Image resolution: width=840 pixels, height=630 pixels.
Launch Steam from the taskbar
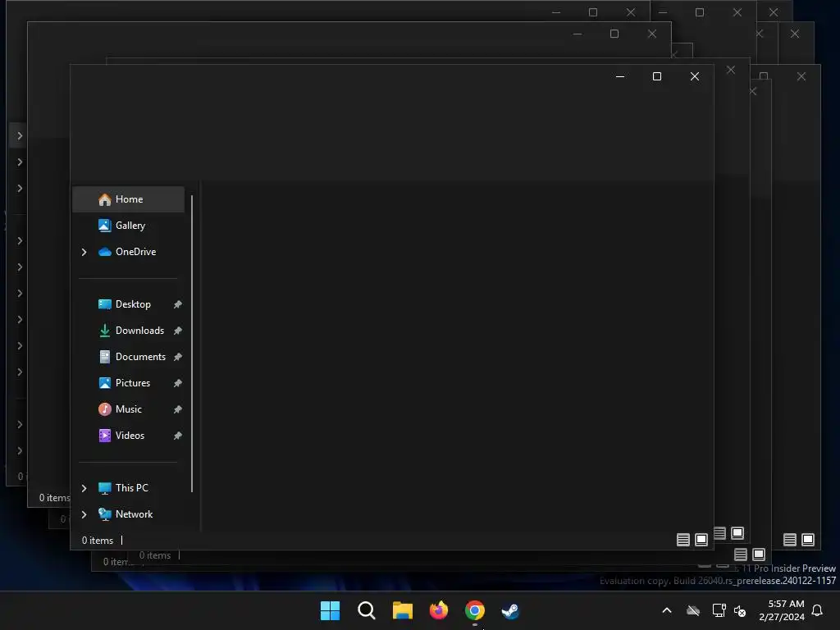[x=510, y=610]
